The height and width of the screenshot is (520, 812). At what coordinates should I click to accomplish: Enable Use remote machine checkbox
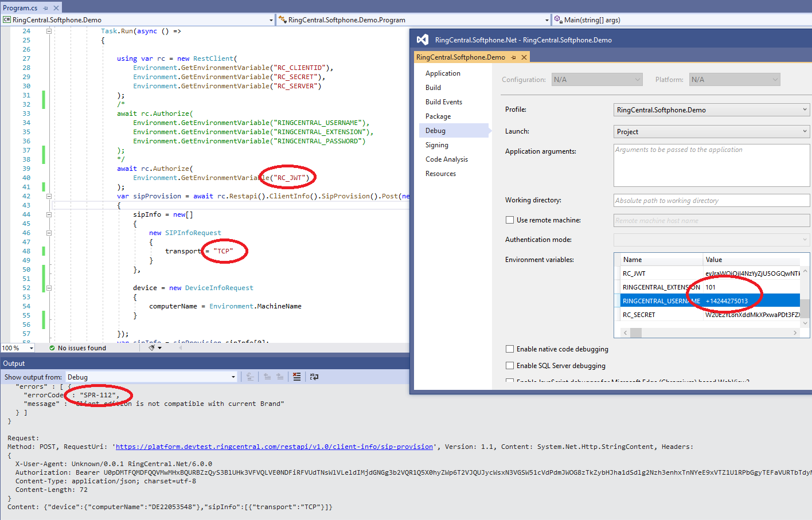[510, 220]
